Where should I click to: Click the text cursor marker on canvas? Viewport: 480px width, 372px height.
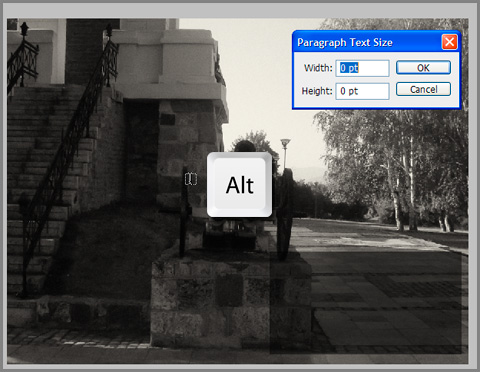191,179
